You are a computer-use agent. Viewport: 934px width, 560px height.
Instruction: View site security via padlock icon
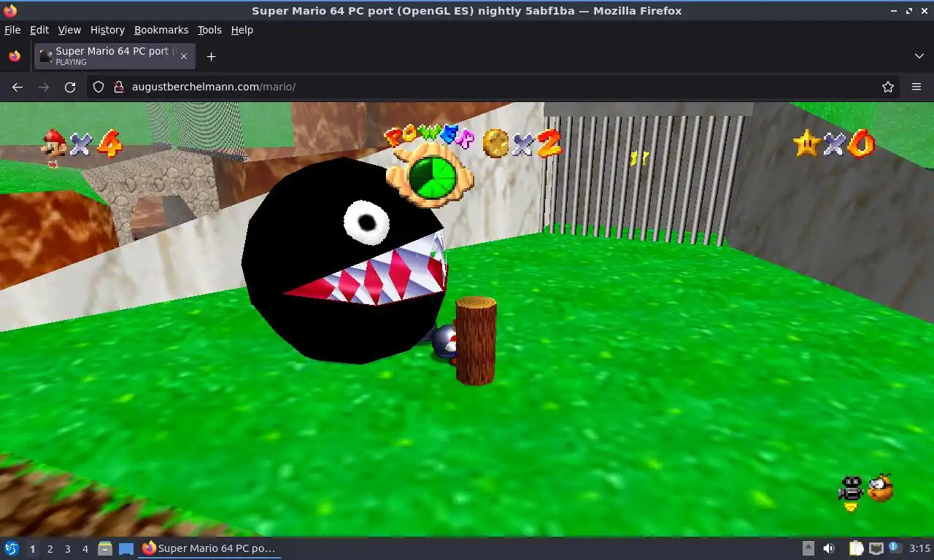119,87
